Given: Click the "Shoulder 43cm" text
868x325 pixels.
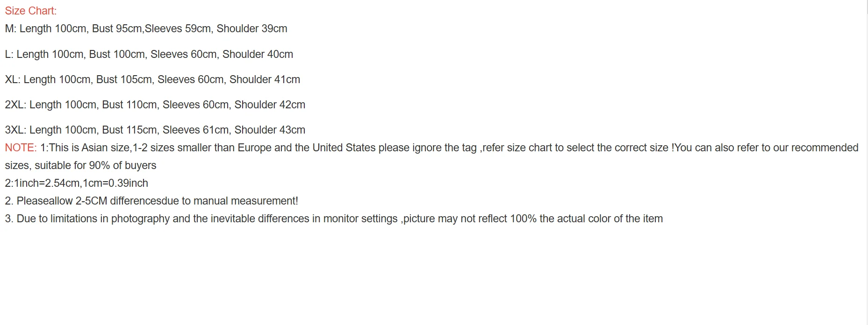Looking at the screenshot, I should 270,130.
